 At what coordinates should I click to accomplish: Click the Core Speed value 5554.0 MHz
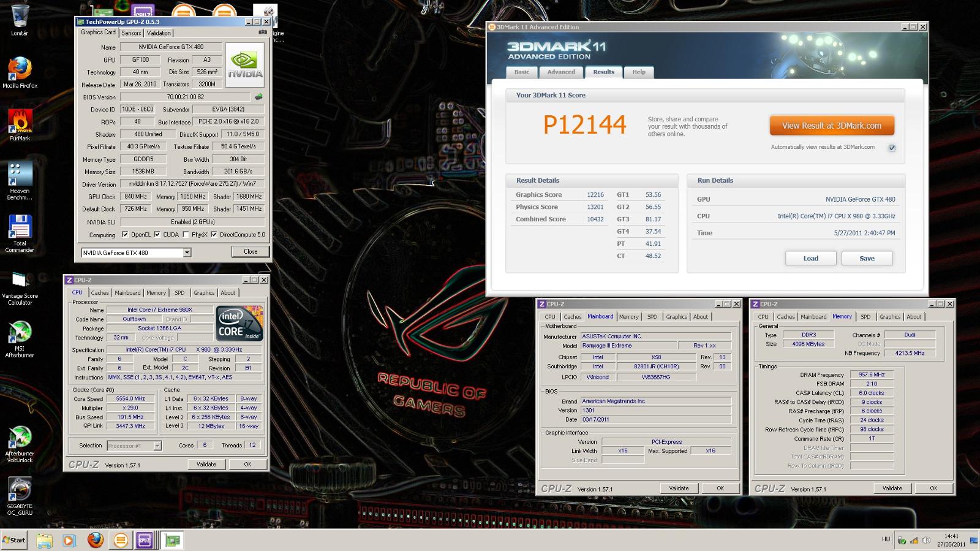coord(130,398)
